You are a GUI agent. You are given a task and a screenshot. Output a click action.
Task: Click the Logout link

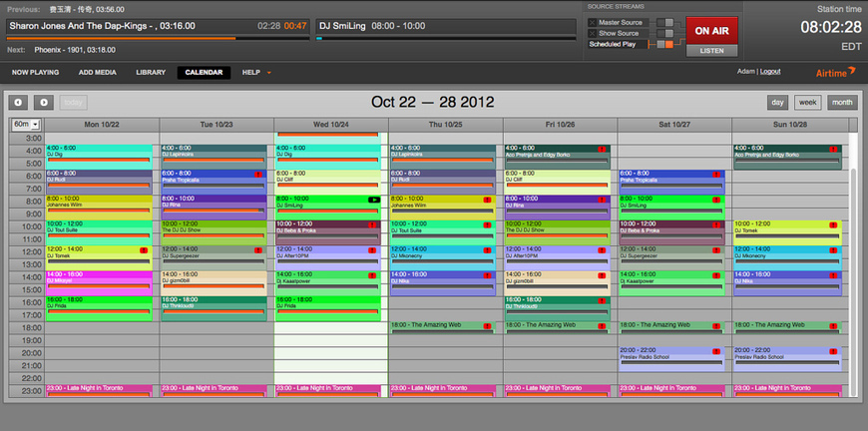(x=769, y=72)
